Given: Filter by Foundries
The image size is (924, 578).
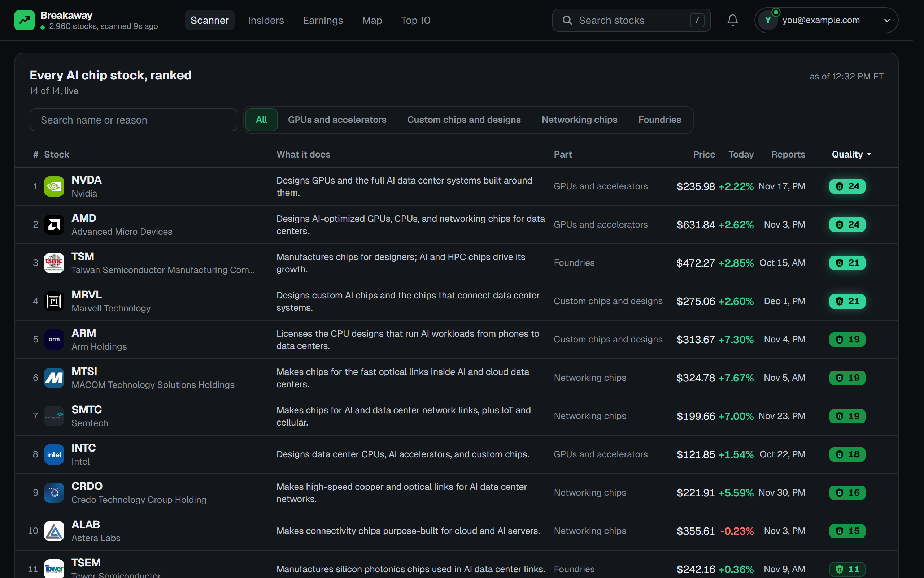Looking at the screenshot, I should point(659,120).
